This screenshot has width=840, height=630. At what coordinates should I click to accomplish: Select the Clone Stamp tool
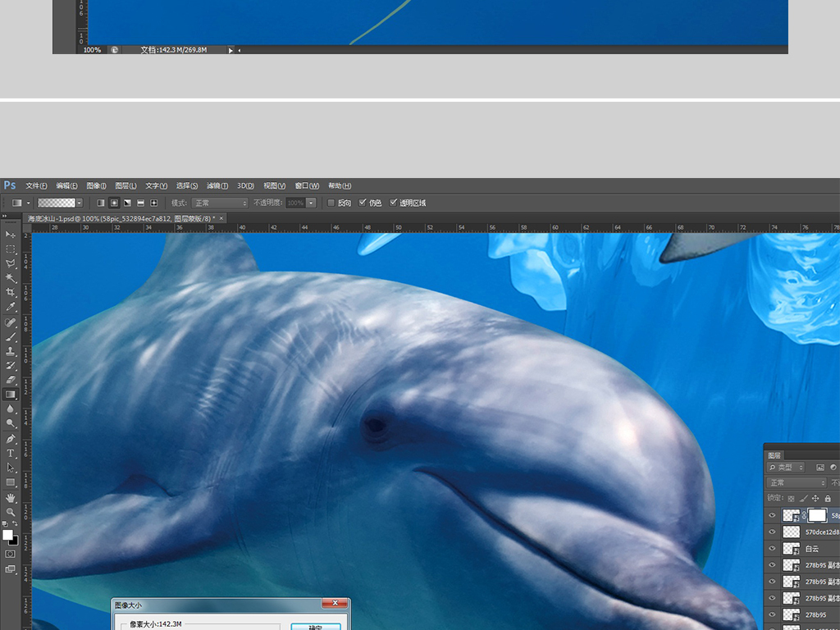pos(11,351)
